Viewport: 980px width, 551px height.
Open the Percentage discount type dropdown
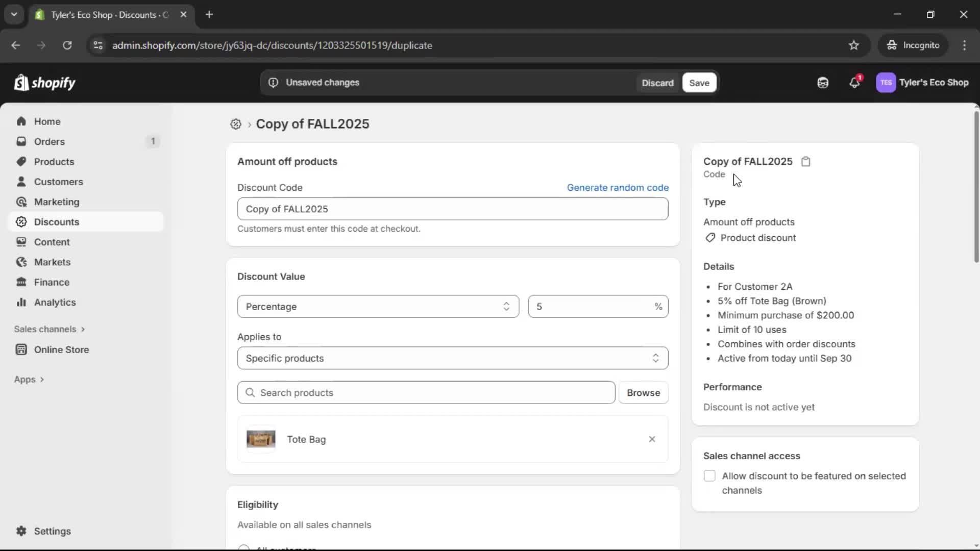378,307
